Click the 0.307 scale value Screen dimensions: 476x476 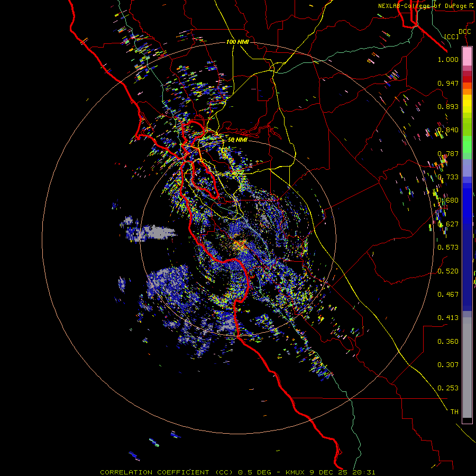tap(448, 365)
